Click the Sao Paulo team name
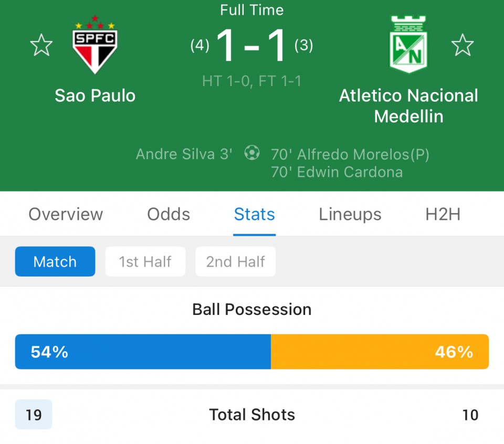Screen dimensions: 504x444 click(95, 96)
